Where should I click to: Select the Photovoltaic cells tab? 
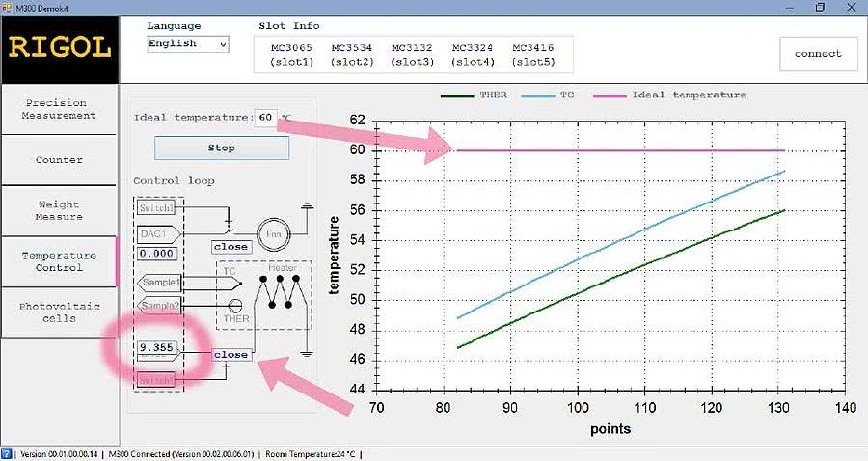tap(60, 312)
